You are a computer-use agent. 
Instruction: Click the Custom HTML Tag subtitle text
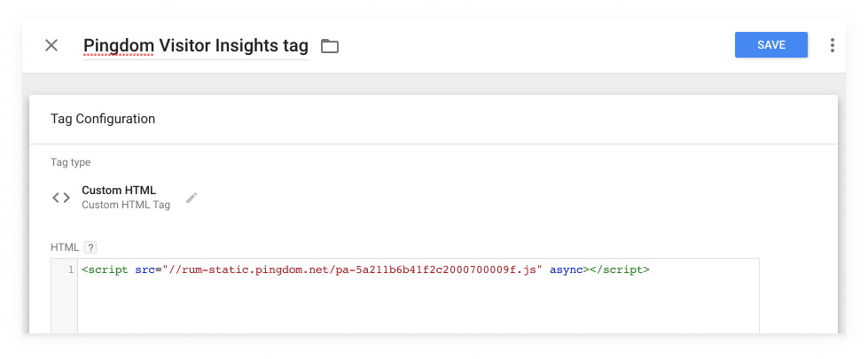point(126,205)
